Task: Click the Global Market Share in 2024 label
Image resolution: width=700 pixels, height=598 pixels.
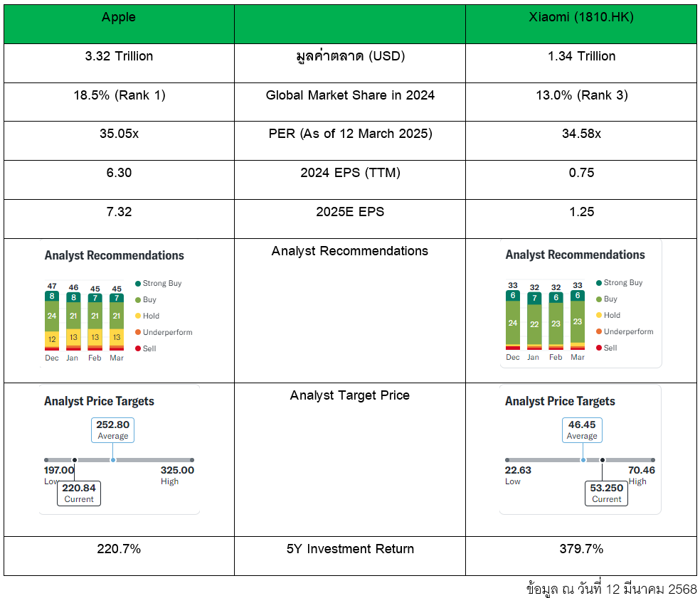Action: coord(351,95)
